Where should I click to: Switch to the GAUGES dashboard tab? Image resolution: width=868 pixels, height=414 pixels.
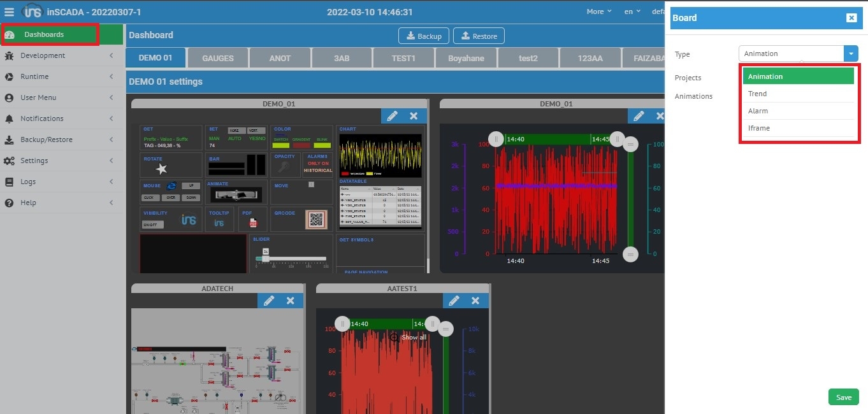(x=218, y=58)
